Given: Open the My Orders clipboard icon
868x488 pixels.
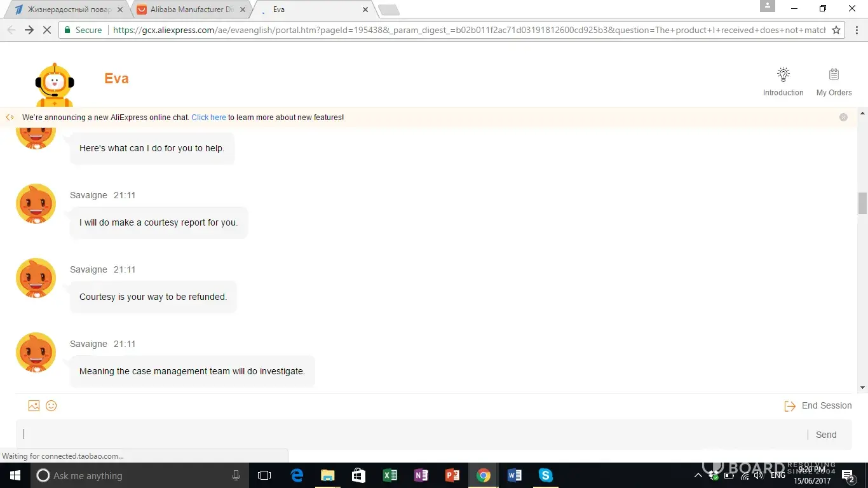Looking at the screenshot, I should point(834,74).
